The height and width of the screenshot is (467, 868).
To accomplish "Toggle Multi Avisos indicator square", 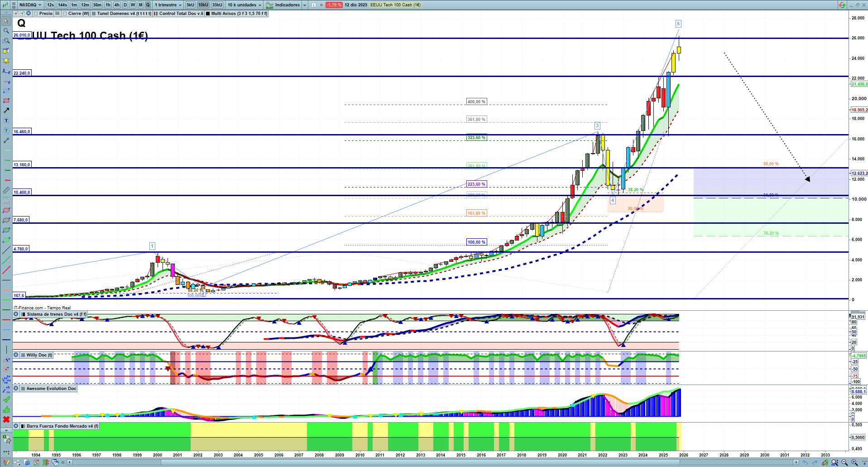I will click(208, 14).
